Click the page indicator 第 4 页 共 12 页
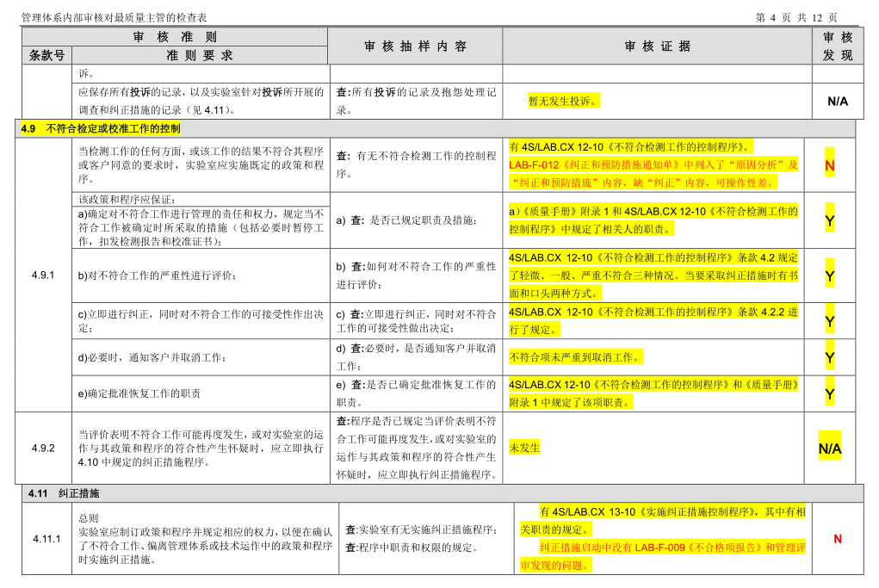The image size is (879, 588). pyautogui.click(x=796, y=17)
